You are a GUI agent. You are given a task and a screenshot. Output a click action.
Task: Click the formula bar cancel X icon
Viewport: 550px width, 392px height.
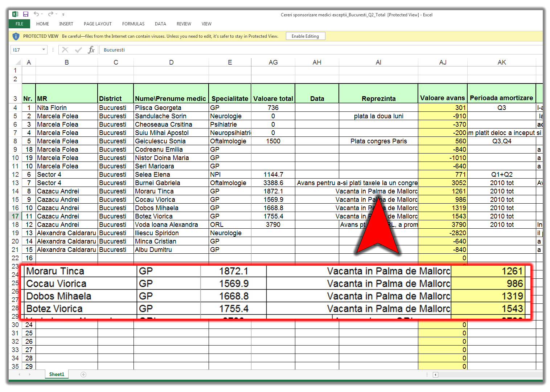click(x=65, y=50)
